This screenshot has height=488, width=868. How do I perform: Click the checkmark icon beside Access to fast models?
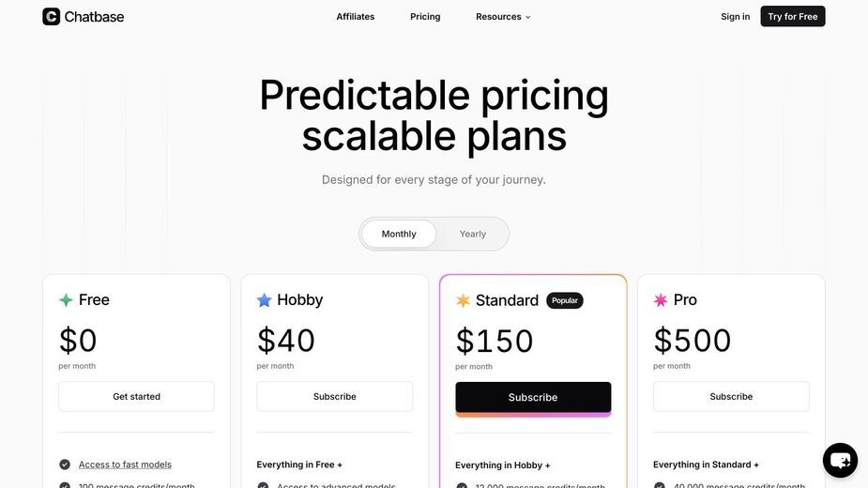coord(65,465)
